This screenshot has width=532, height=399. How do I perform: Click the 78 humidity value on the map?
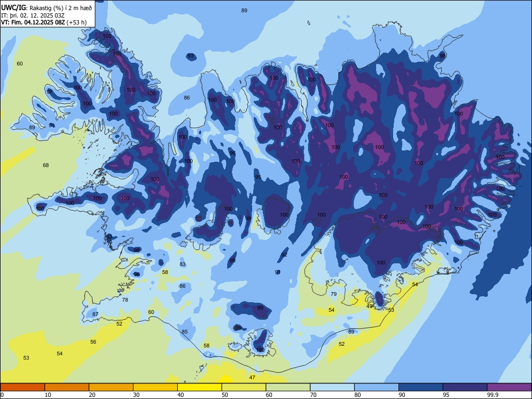125,300
